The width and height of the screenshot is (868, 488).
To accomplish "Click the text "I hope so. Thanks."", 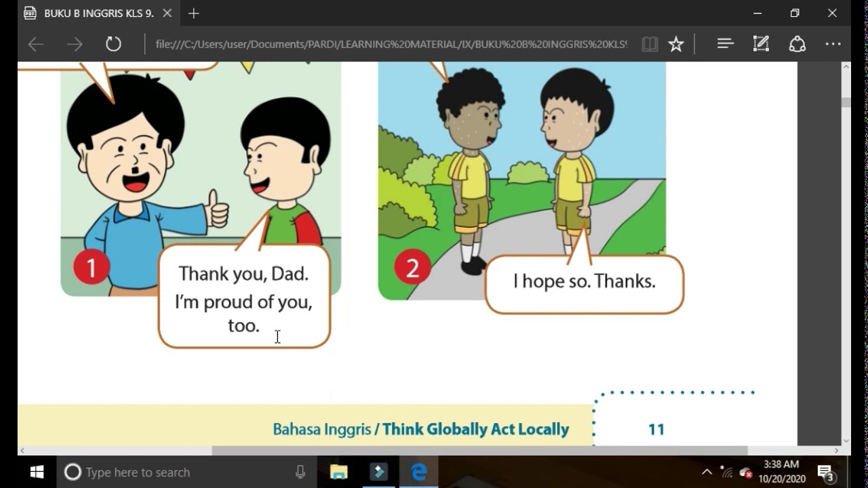I will [584, 281].
